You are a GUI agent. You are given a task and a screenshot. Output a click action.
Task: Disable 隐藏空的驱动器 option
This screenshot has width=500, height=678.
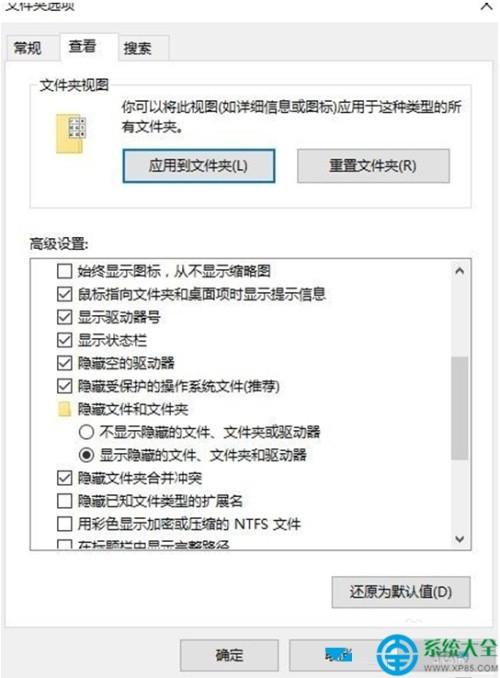[64, 363]
